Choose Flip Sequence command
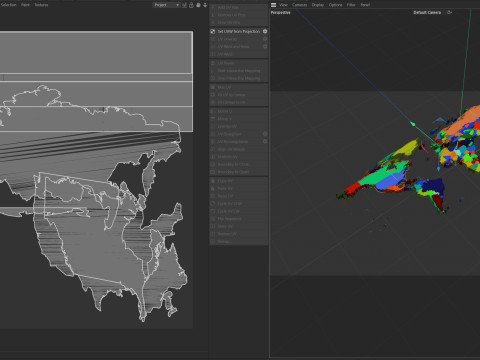This screenshot has width=480, height=360. tap(239, 219)
